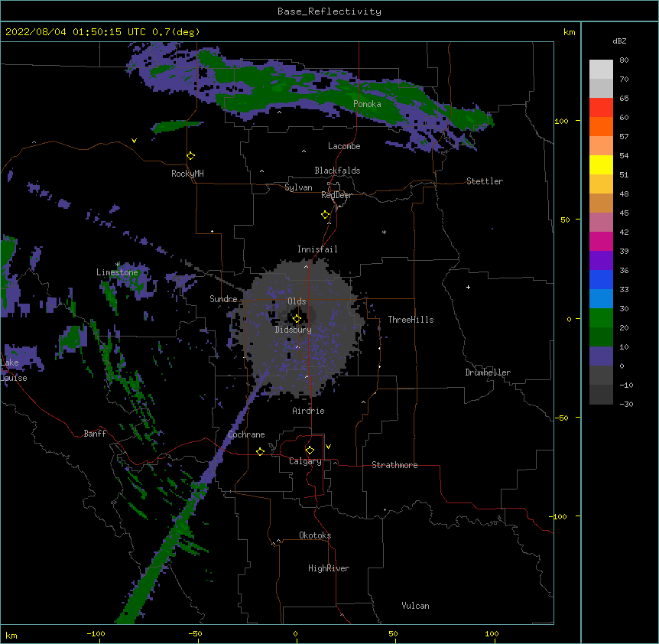This screenshot has width=659, height=644.
Task: Select the RockyMH label
Action: click(187, 174)
